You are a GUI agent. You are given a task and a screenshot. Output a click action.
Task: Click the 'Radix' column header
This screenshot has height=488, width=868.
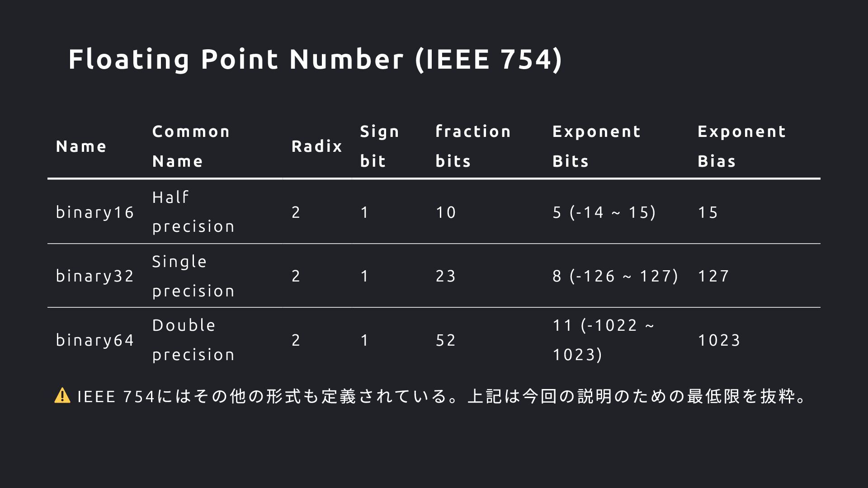pyautogui.click(x=317, y=146)
